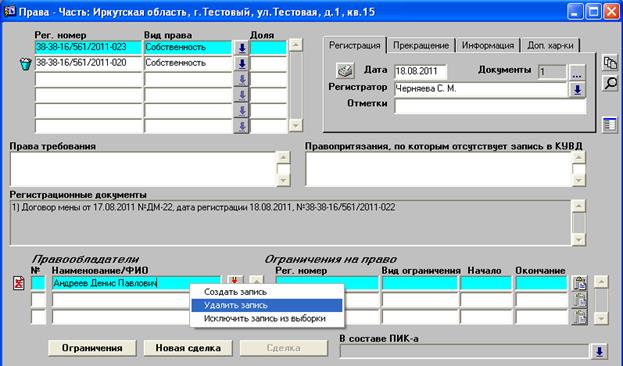Click up arrow of Регистрационные документы scrollbar

[x=578, y=206]
